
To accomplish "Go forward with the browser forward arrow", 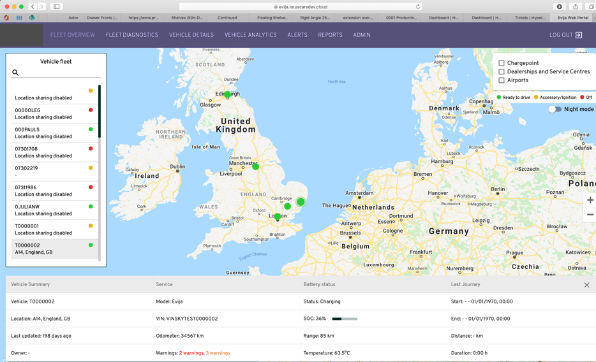I will (x=42, y=6).
